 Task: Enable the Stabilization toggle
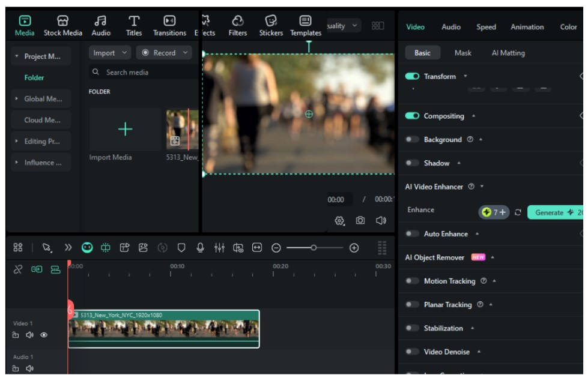tap(412, 328)
